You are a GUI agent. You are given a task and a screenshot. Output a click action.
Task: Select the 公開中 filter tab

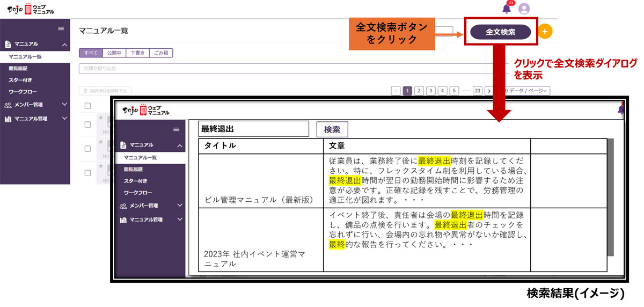114,53
